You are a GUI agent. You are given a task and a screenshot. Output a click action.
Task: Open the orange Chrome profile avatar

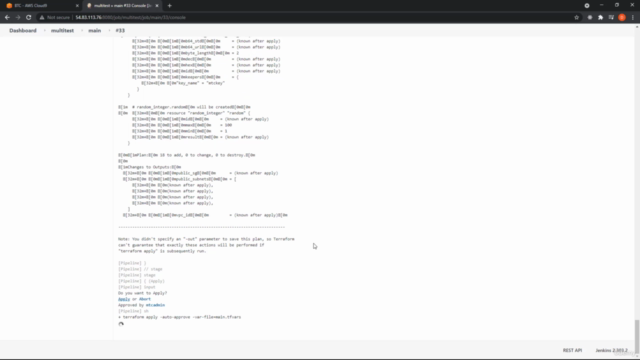[x=622, y=18]
